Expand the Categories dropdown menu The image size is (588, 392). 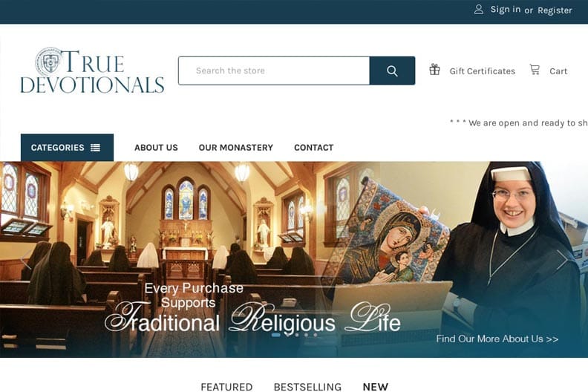67,148
